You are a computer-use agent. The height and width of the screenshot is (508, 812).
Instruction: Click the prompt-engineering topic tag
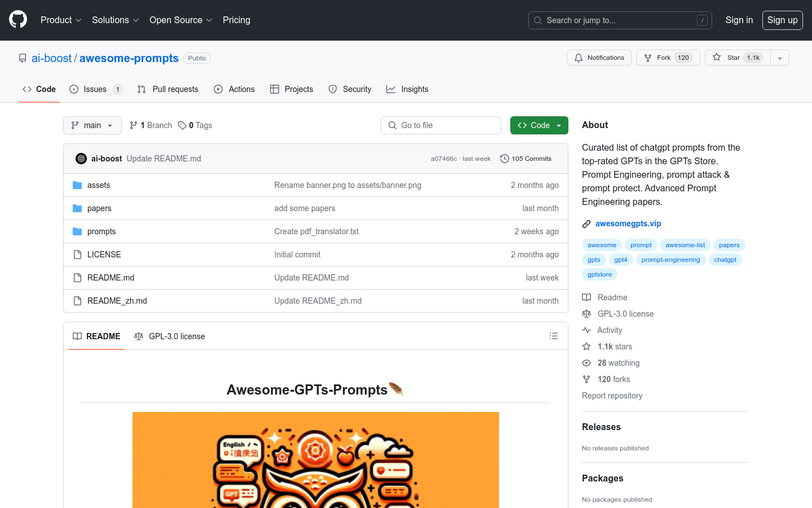tap(670, 260)
